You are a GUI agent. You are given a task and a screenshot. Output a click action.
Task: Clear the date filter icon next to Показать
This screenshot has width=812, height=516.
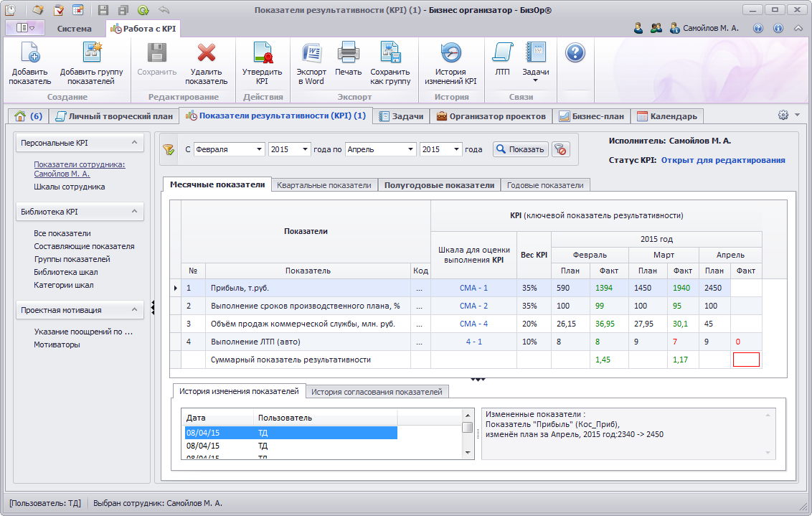click(x=561, y=149)
